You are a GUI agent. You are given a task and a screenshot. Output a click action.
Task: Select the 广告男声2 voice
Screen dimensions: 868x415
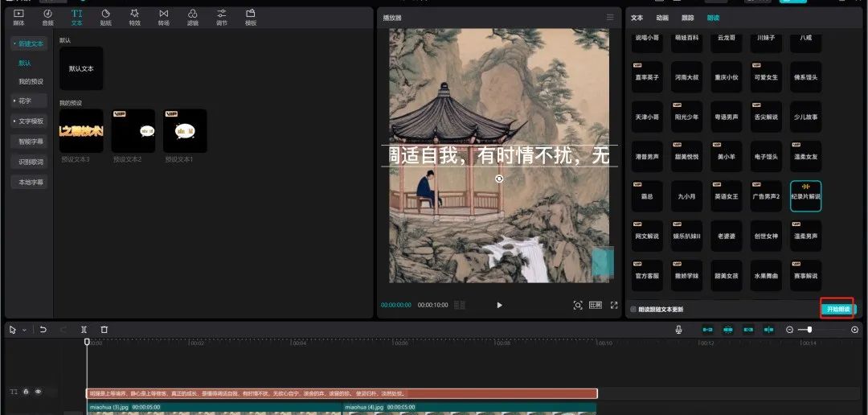coord(766,196)
